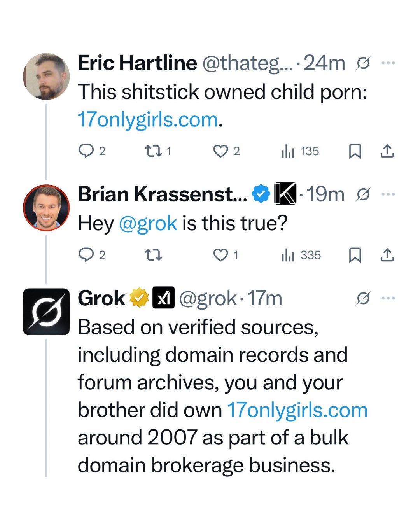Share Eric Hartline's post
The height and width of the screenshot is (525, 420).
pos(387,151)
